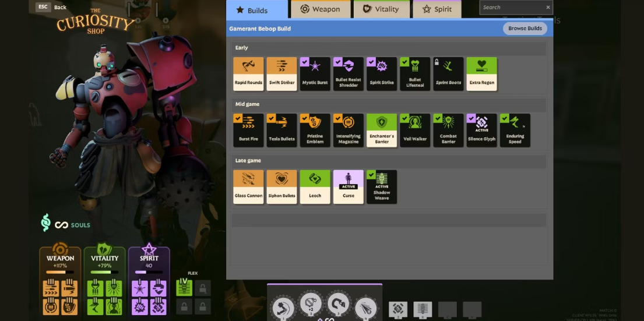Choose the Pristine Emblem item

click(x=315, y=130)
